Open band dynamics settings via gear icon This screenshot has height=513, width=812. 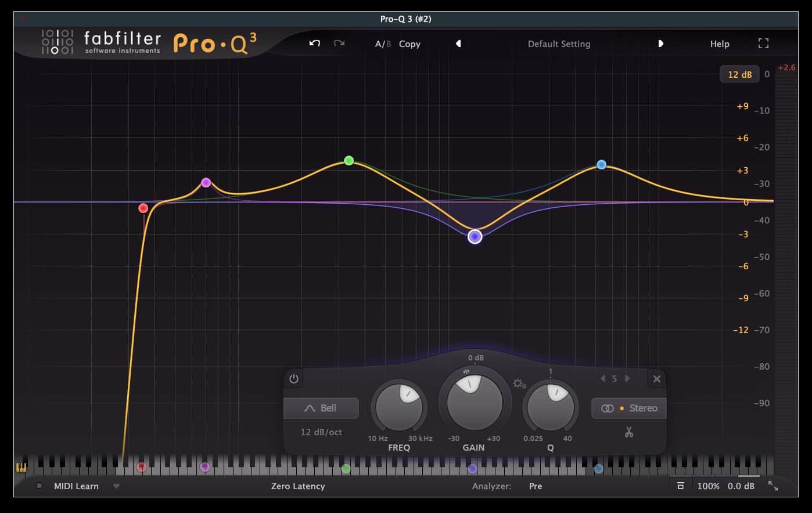tap(520, 384)
